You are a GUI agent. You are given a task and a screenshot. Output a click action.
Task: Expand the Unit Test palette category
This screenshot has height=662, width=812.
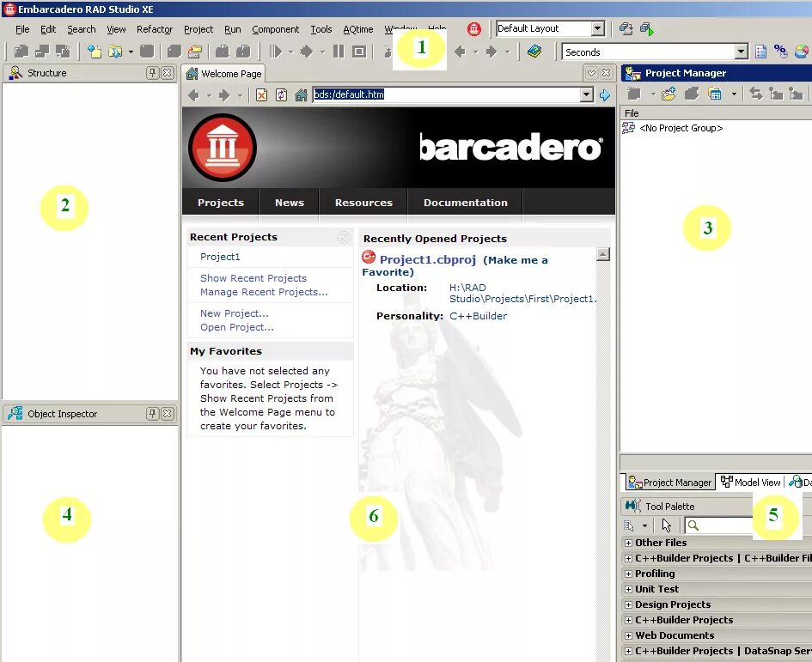click(628, 590)
